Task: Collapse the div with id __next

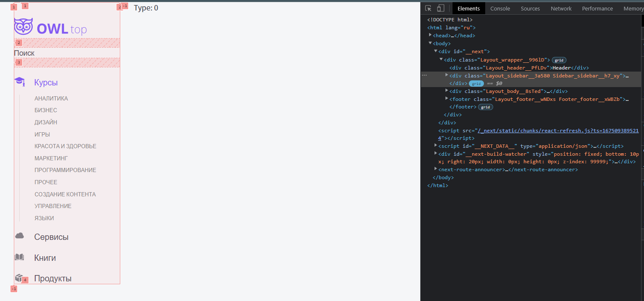Action: [436, 51]
